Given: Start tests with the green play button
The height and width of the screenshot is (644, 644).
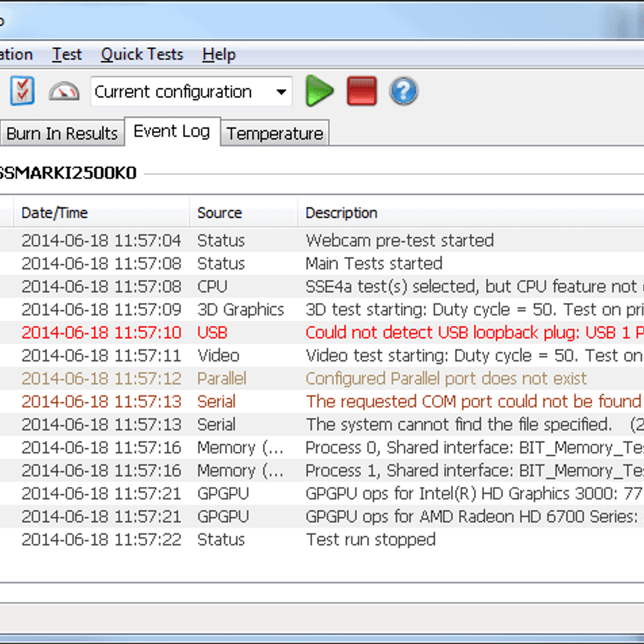Looking at the screenshot, I should click(319, 91).
